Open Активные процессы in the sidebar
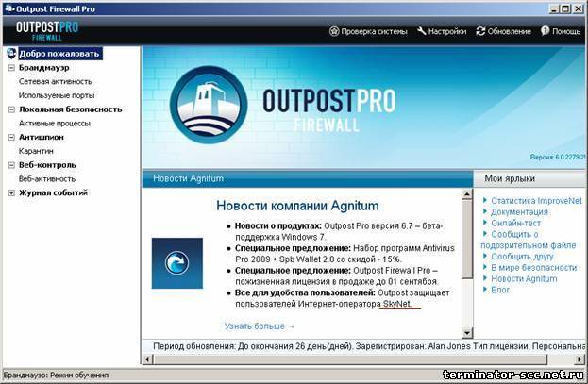Image resolution: width=588 pixels, height=384 pixels. [55, 124]
